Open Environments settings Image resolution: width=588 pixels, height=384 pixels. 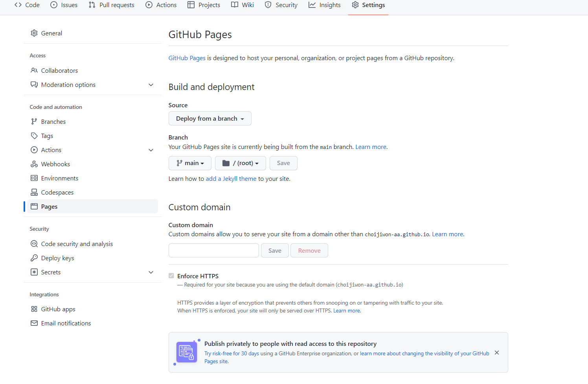[93, 178]
